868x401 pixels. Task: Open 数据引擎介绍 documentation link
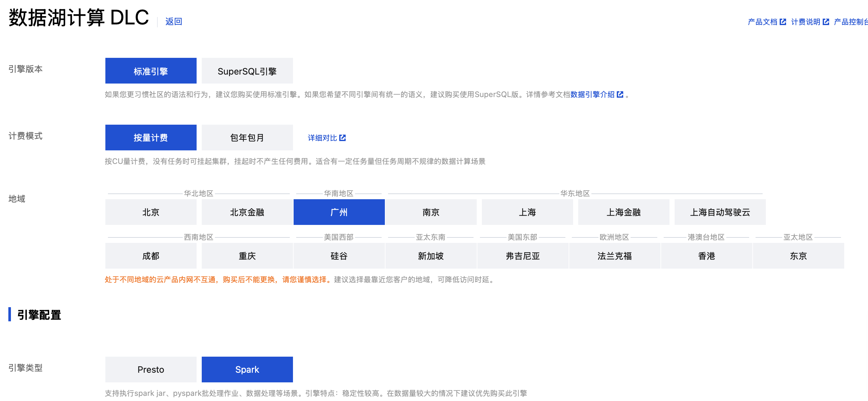pos(592,94)
